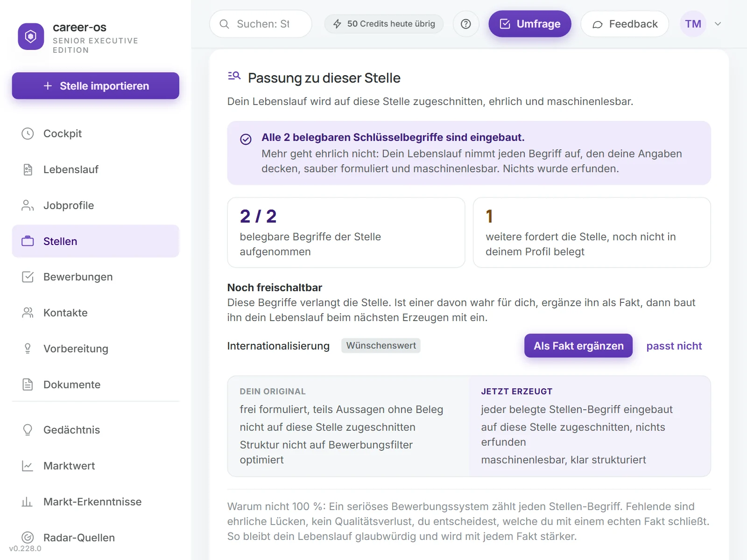The width and height of the screenshot is (747, 560).
Task: Open Vorbereitung
Action: click(96, 349)
